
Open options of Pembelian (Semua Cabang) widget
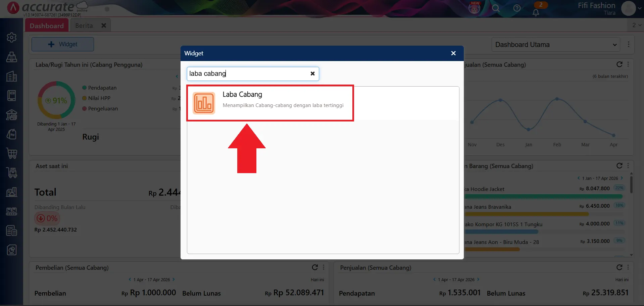click(x=324, y=267)
